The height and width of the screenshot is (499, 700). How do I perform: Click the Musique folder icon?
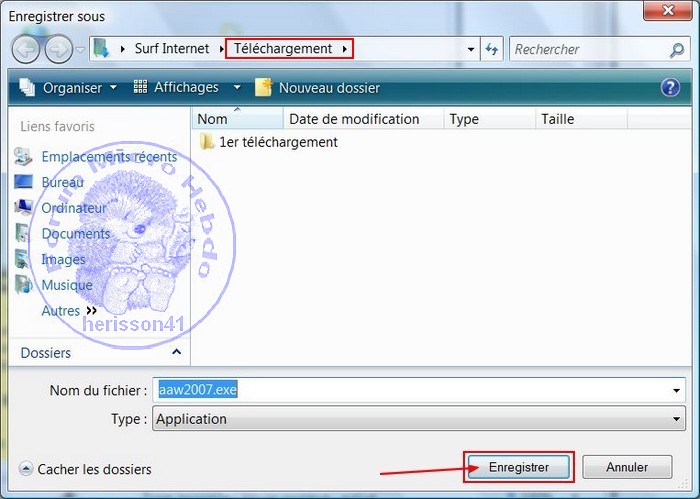(x=23, y=284)
